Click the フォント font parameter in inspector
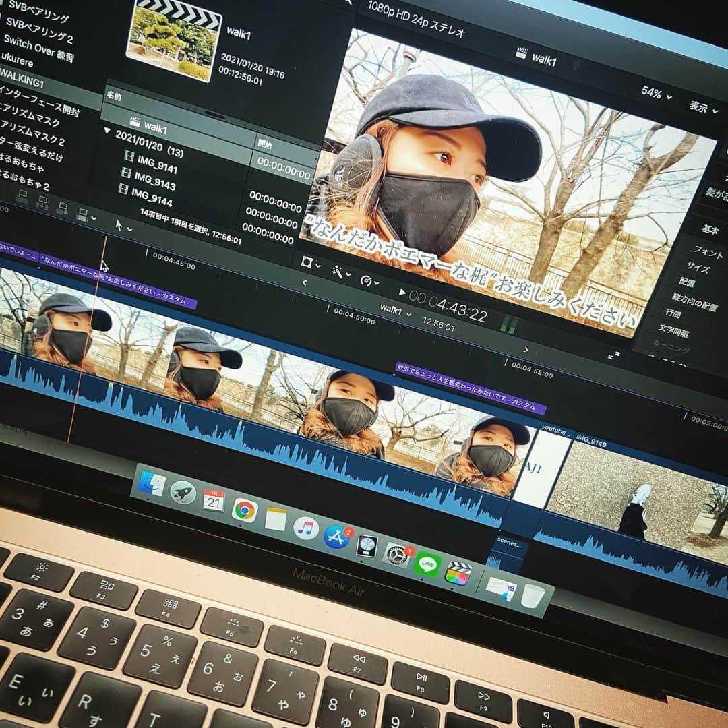This screenshot has height=728, width=728. pyautogui.click(x=708, y=252)
